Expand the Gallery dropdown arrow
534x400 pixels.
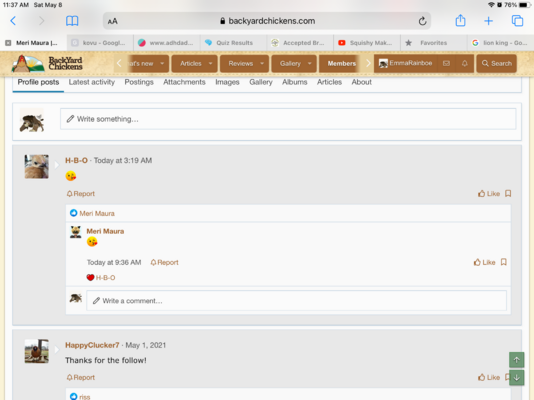tap(310, 63)
